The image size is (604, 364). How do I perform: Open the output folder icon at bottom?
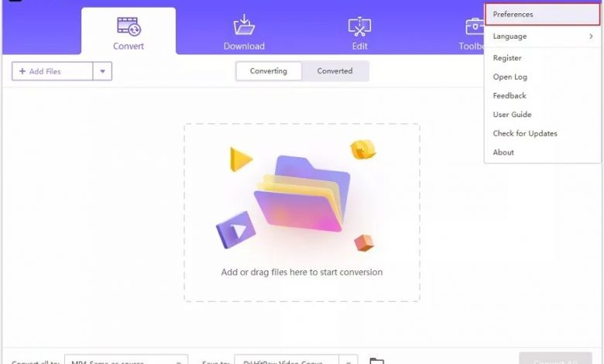[x=376, y=361]
